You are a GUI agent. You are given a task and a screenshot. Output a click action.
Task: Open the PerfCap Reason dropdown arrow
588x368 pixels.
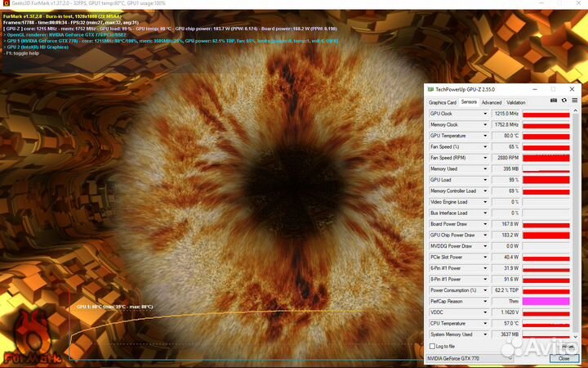click(485, 301)
